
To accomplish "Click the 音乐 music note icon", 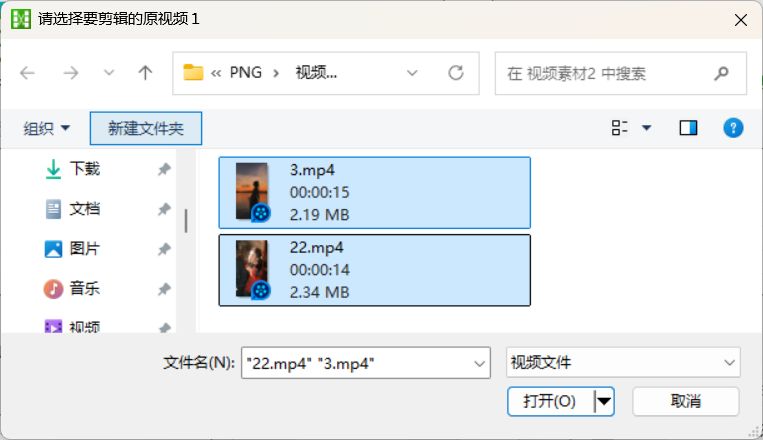I will click(x=53, y=289).
